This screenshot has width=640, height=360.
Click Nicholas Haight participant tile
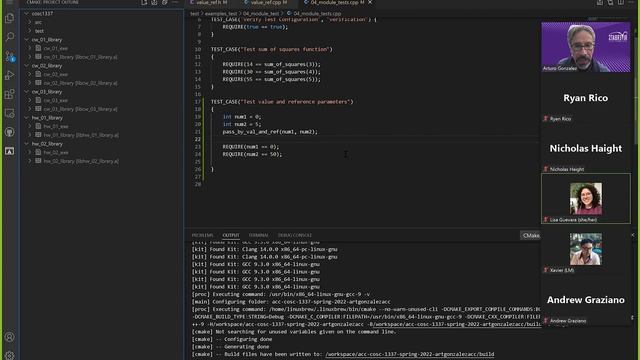(x=586, y=149)
